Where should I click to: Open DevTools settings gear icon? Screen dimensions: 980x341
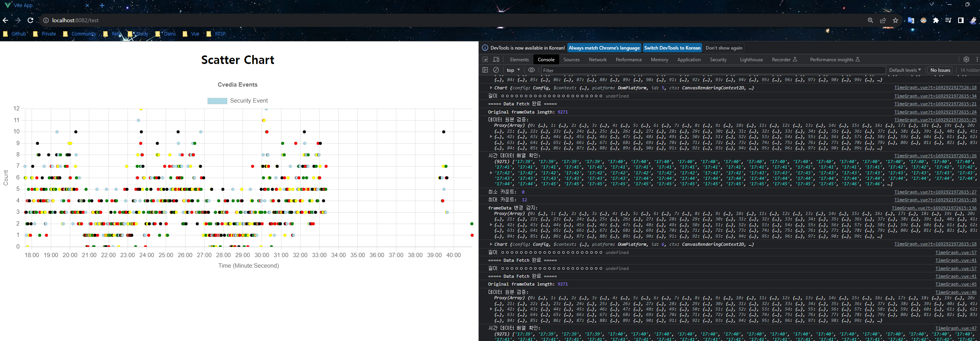[x=966, y=59]
